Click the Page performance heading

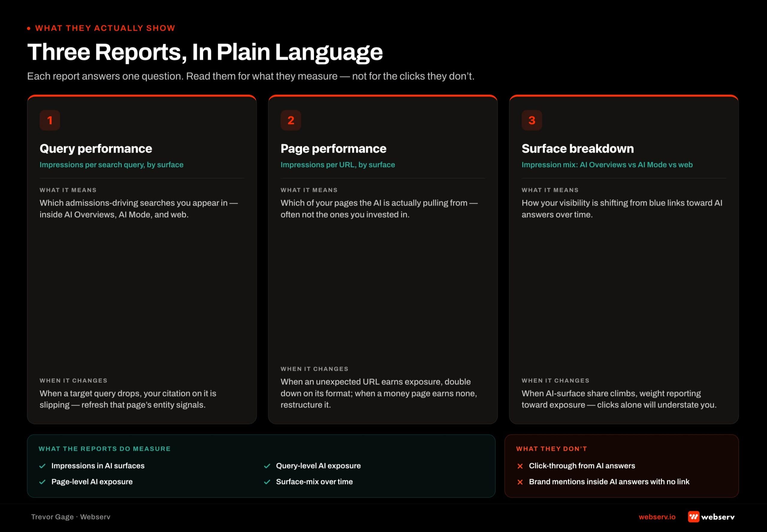(x=333, y=149)
